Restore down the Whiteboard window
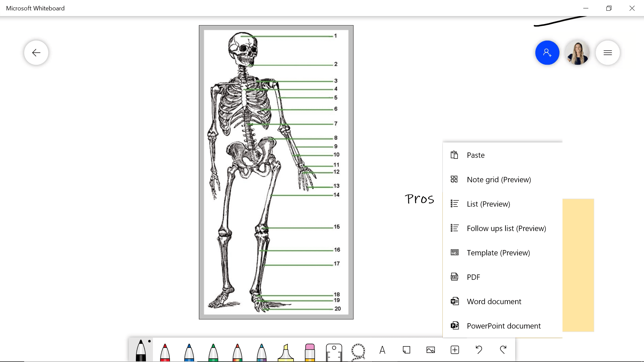 [x=609, y=8]
